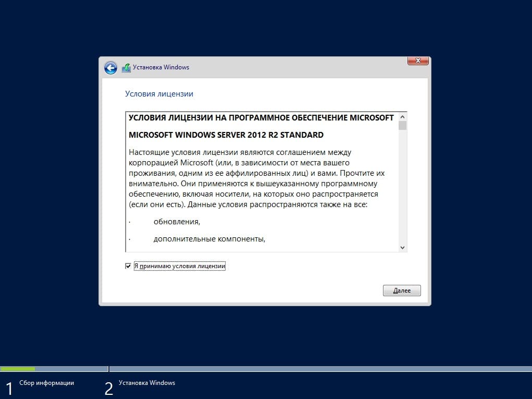
Task: Click the обновления, list item
Action: tap(177, 222)
